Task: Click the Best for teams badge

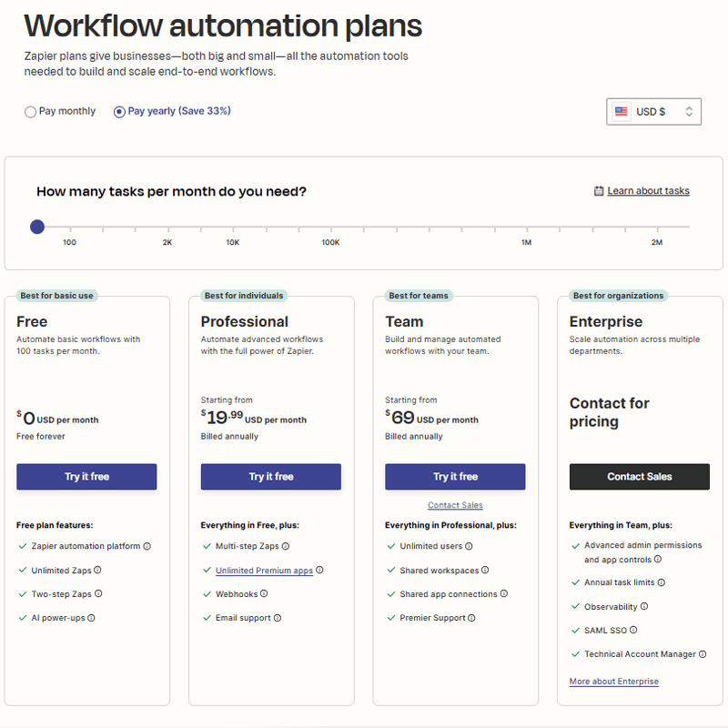Action: pos(419,296)
